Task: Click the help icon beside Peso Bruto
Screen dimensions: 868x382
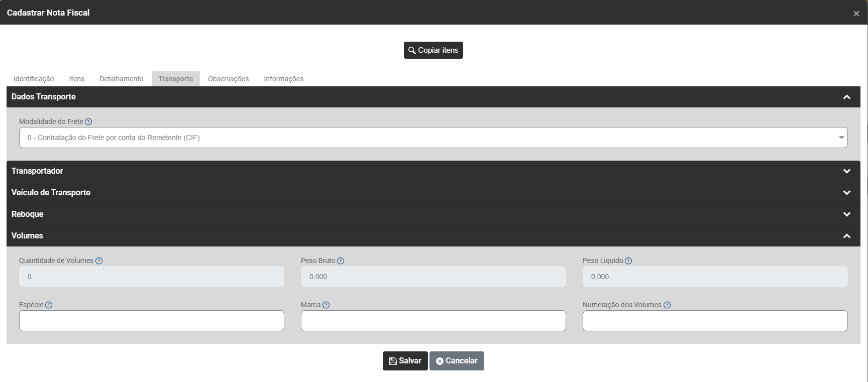Action: tap(341, 261)
